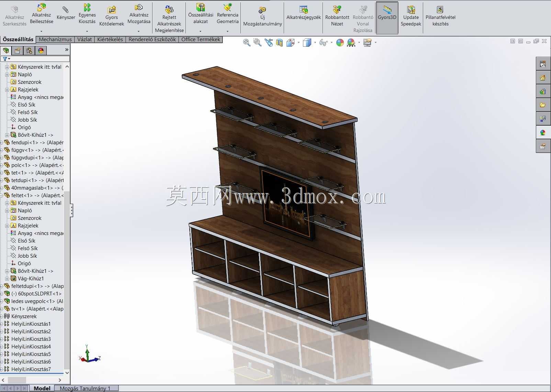Click Rejtett Alkatrészek Megjelenítése
This screenshot has width=551, height=392.
coord(169,19)
